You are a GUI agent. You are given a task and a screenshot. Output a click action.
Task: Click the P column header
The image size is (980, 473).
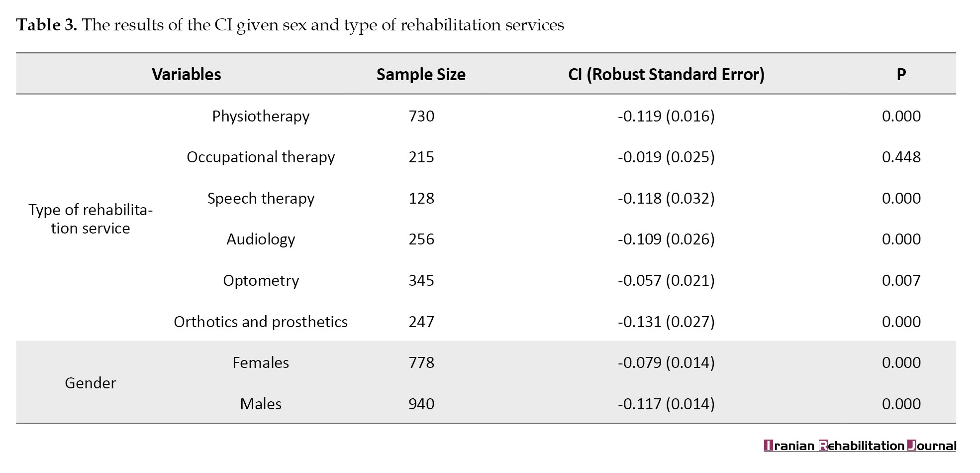click(901, 74)
